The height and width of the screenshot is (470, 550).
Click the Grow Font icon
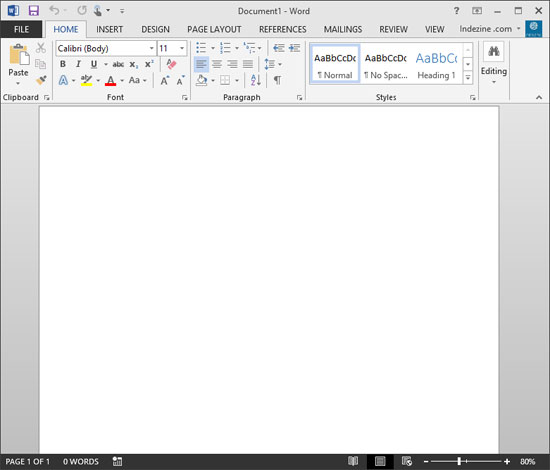(165, 81)
